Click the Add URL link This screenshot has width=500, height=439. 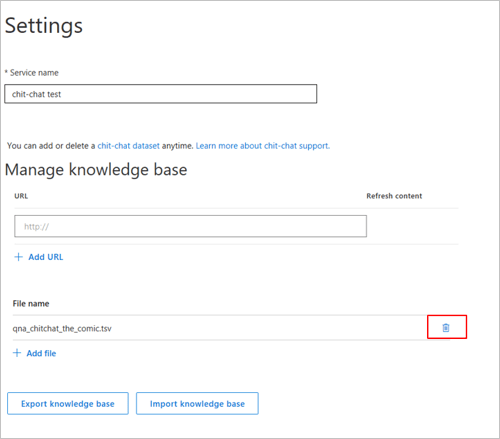(46, 257)
